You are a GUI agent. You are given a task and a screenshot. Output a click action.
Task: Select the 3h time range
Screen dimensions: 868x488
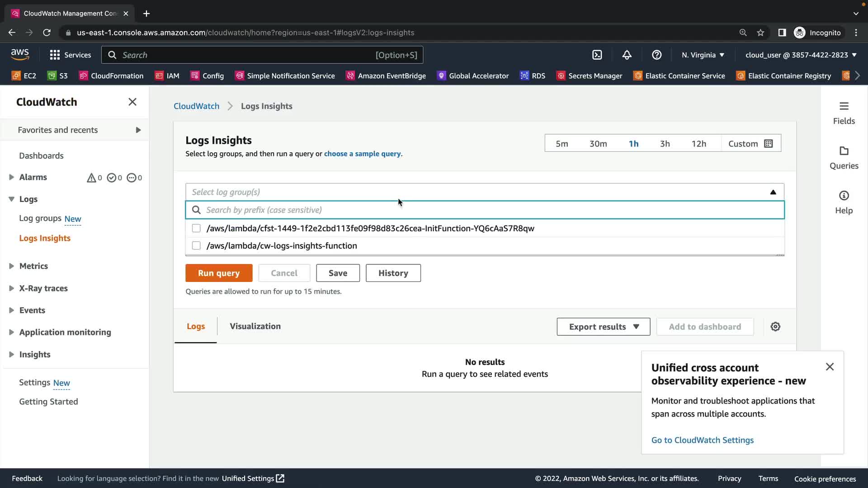click(665, 144)
